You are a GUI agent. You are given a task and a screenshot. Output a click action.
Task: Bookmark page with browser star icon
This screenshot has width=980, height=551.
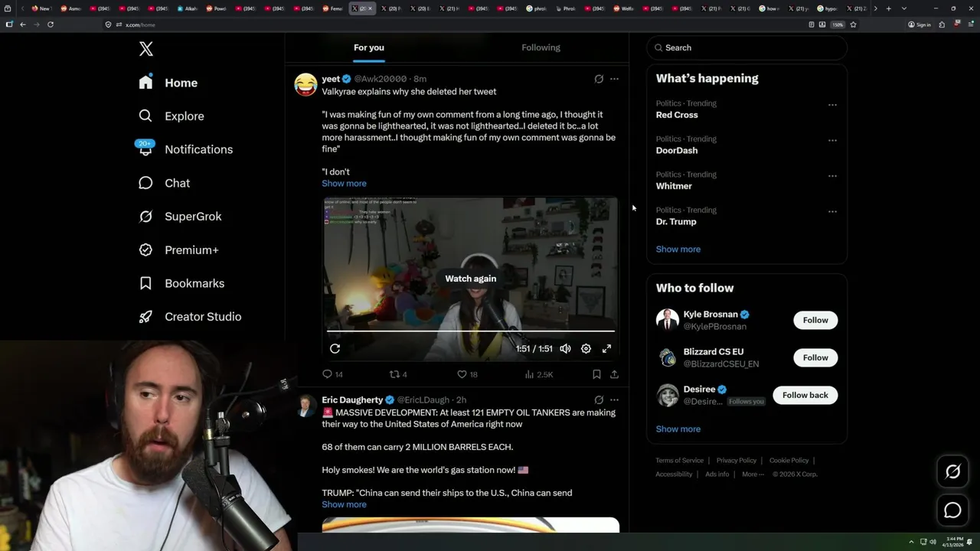(853, 24)
